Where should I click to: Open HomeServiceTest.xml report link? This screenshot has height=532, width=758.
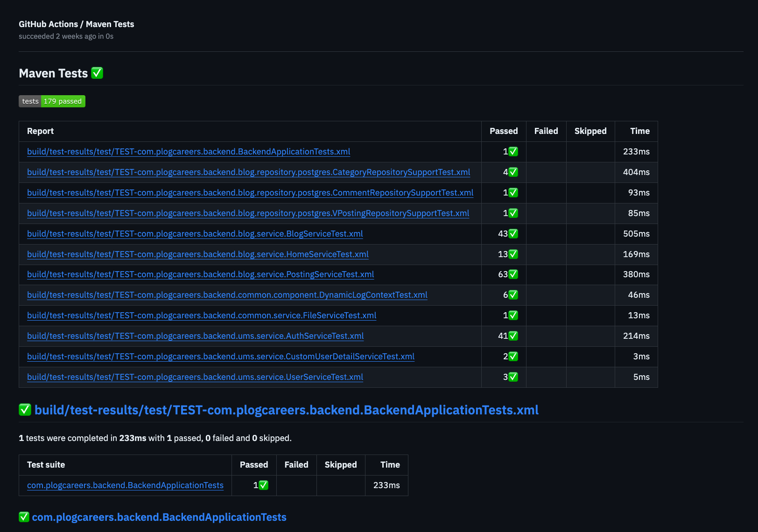click(198, 254)
